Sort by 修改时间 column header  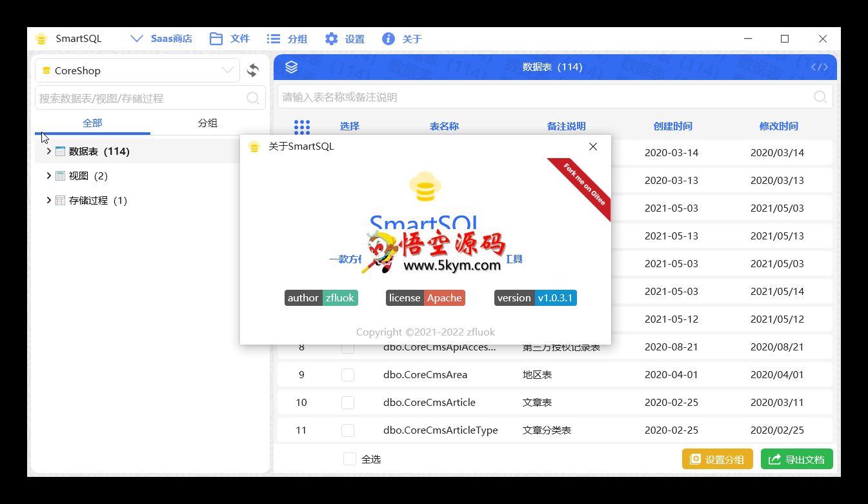[x=778, y=126]
